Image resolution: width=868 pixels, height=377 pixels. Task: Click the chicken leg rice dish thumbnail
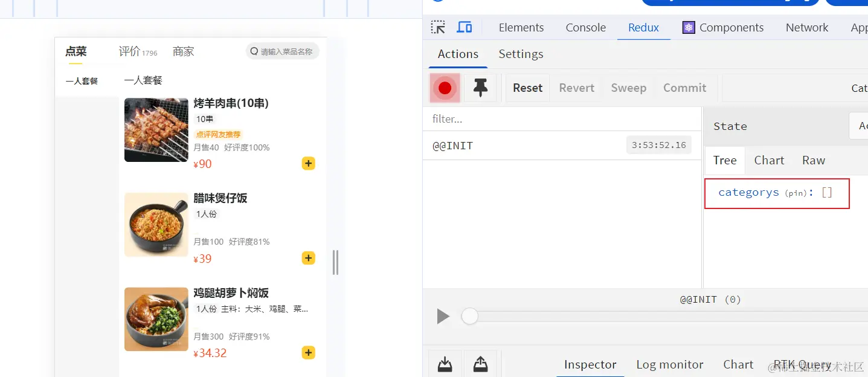[156, 319]
